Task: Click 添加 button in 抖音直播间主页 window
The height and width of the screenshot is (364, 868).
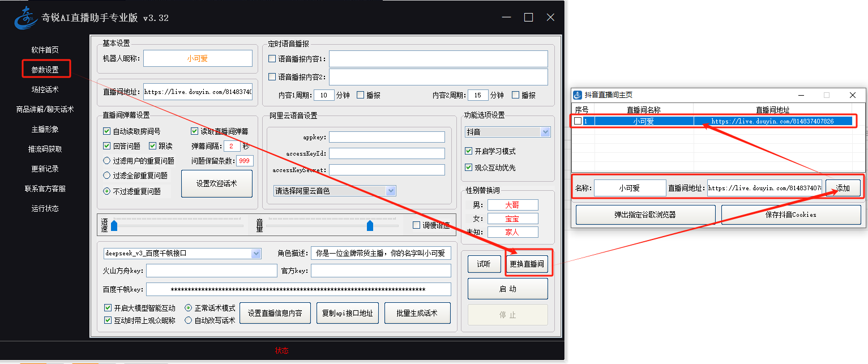Action: coord(843,188)
